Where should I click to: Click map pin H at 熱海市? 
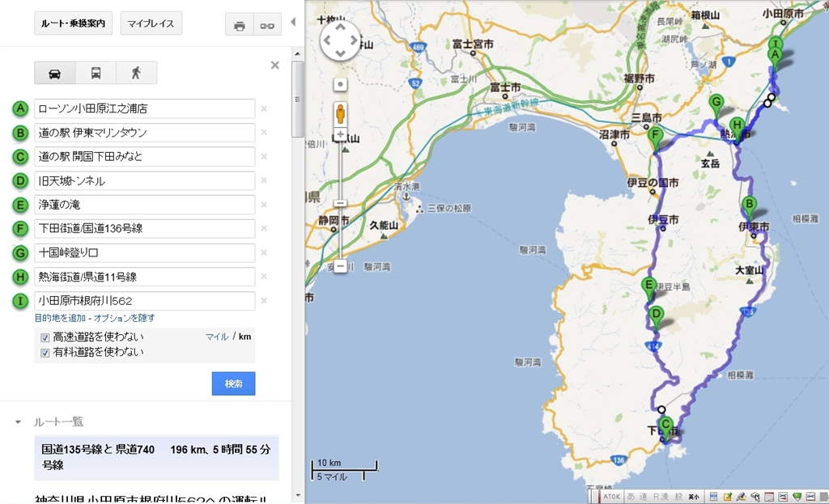[737, 129]
